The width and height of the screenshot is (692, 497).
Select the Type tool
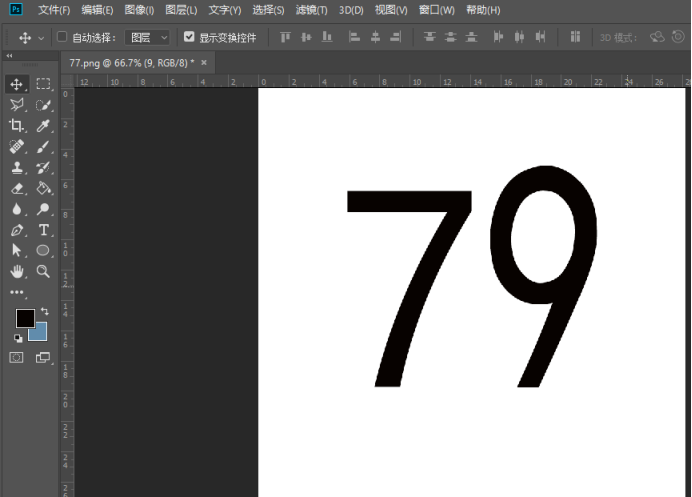tap(43, 230)
